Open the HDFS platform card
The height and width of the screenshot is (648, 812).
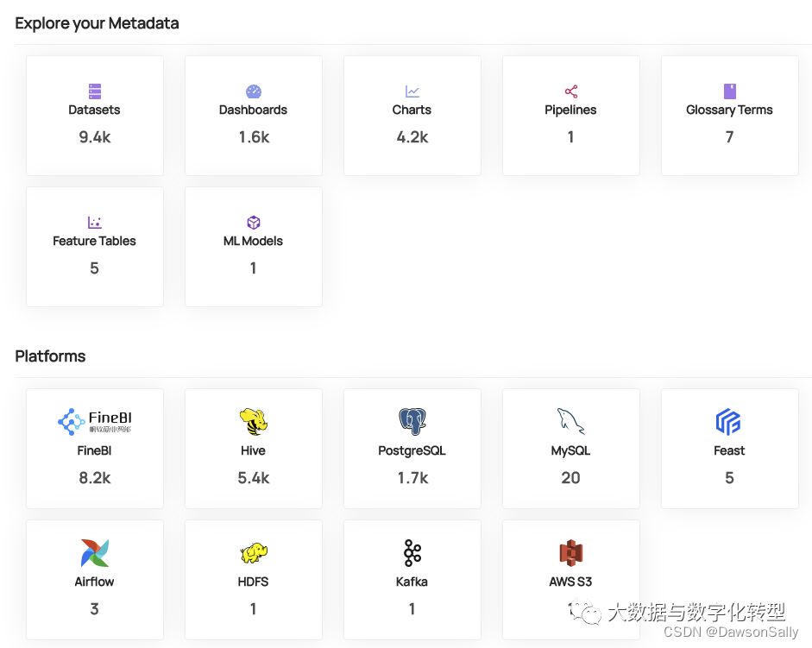click(x=253, y=579)
